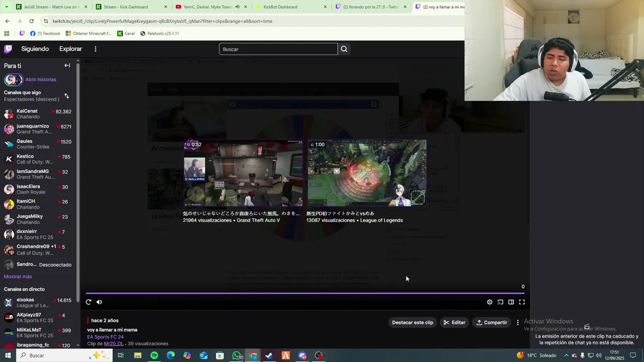Open site information icon in address bar

click(x=46, y=21)
